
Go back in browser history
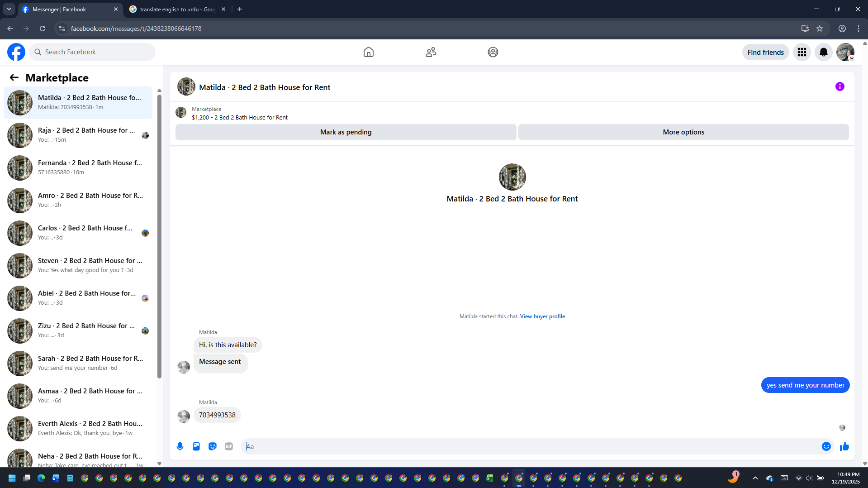pyautogui.click(x=10, y=29)
